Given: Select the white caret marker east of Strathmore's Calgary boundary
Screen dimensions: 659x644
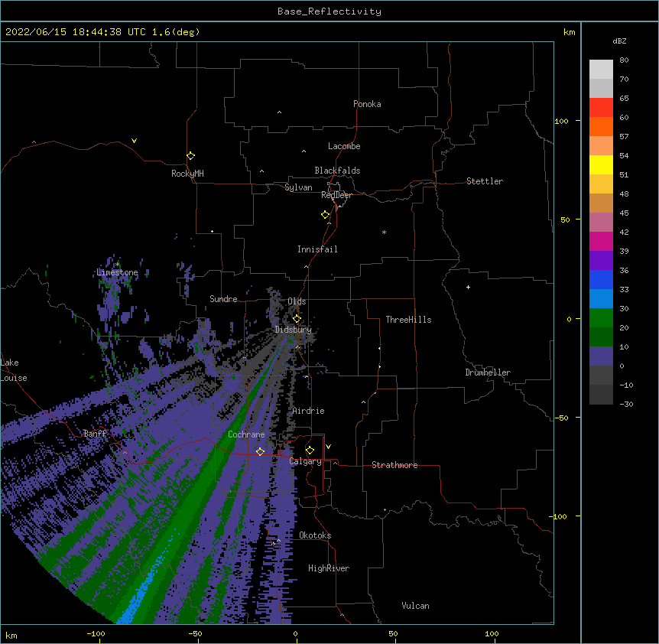Looking at the screenshot, I should tap(335, 463).
